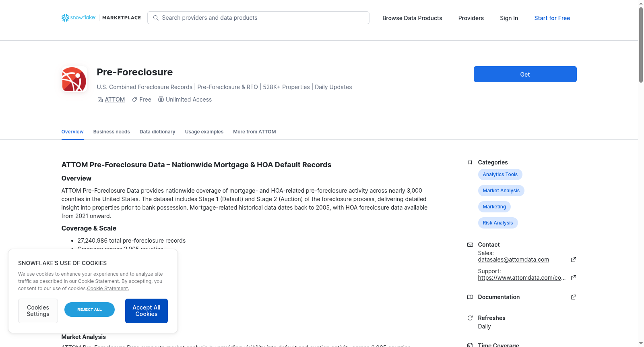The image size is (644, 347).
Task: Click the Start for Free link
Action: tap(552, 18)
